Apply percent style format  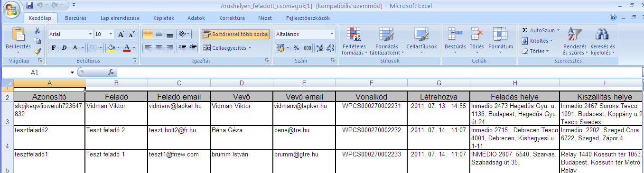(x=297, y=48)
